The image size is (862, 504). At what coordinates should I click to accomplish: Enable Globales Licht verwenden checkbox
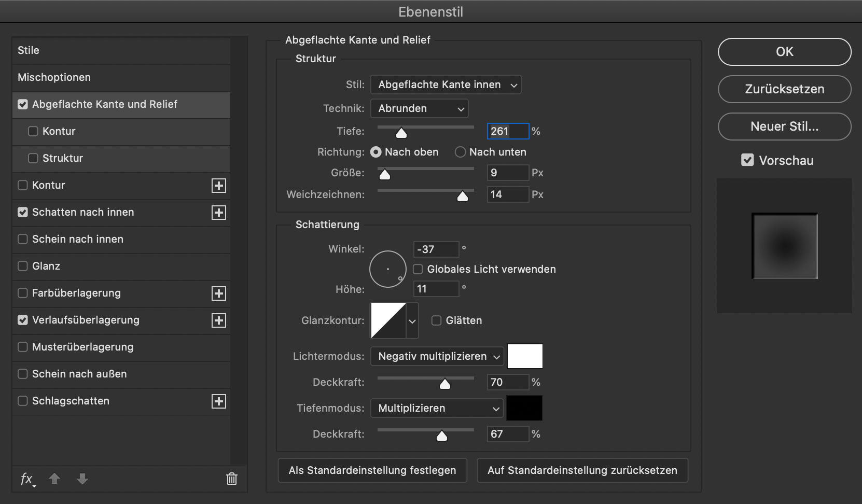[x=418, y=269]
